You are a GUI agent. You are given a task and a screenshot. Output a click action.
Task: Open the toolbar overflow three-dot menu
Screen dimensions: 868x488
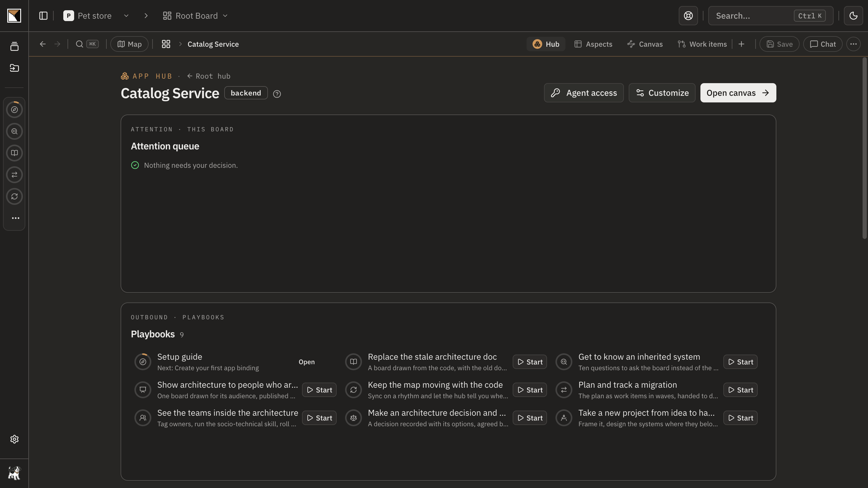tap(853, 44)
